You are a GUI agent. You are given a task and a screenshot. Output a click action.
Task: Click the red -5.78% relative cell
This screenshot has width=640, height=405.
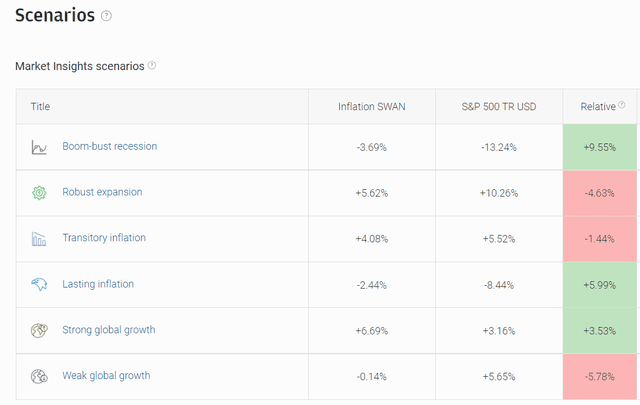click(600, 376)
